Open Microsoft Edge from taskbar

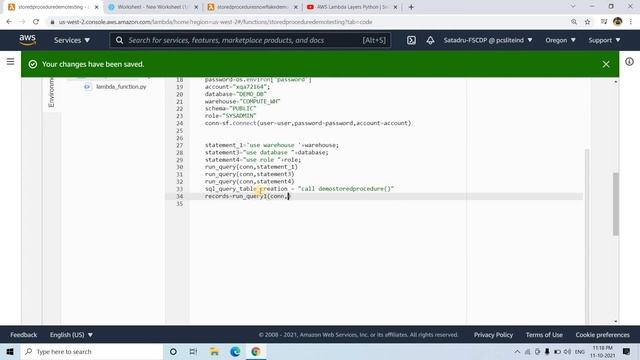(235, 351)
